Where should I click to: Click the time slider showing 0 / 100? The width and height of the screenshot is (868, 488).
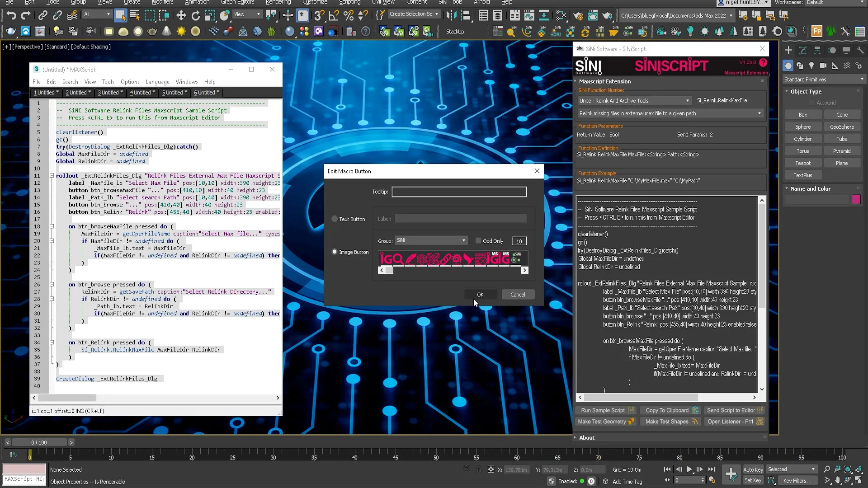click(39, 442)
